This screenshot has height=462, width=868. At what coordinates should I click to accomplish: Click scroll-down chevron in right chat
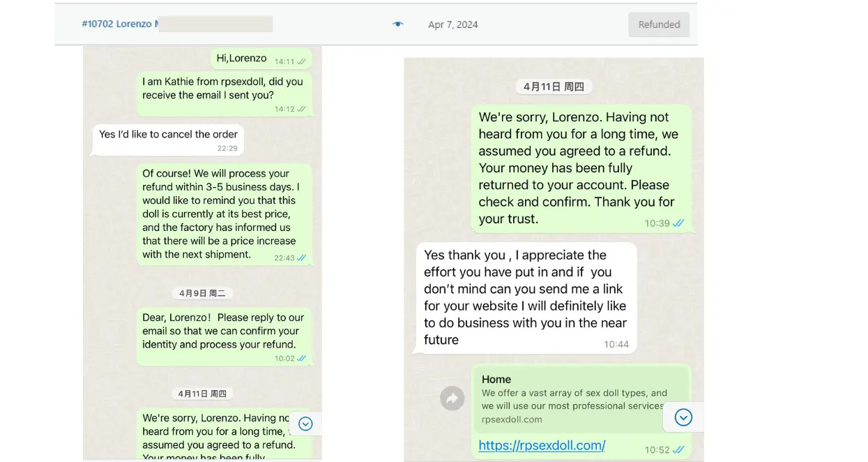683,417
